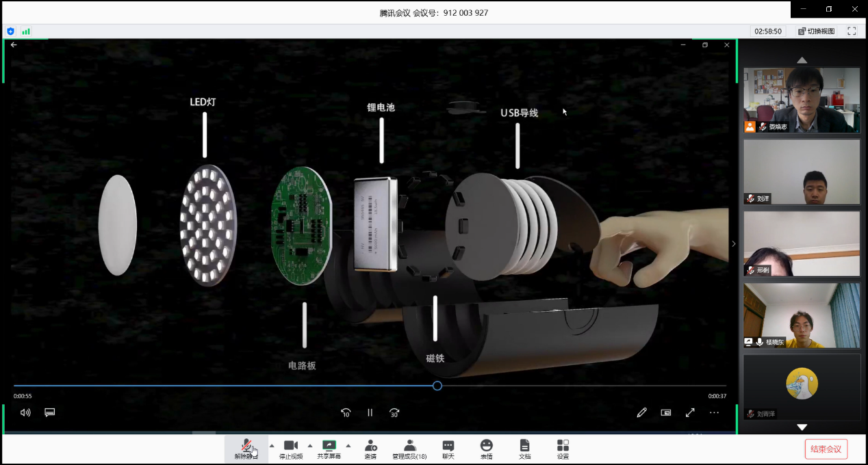This screenshot has width=868, height=465.
Task: Click 切换视图 to switch view layout
Action: click(x=817, y=31)
